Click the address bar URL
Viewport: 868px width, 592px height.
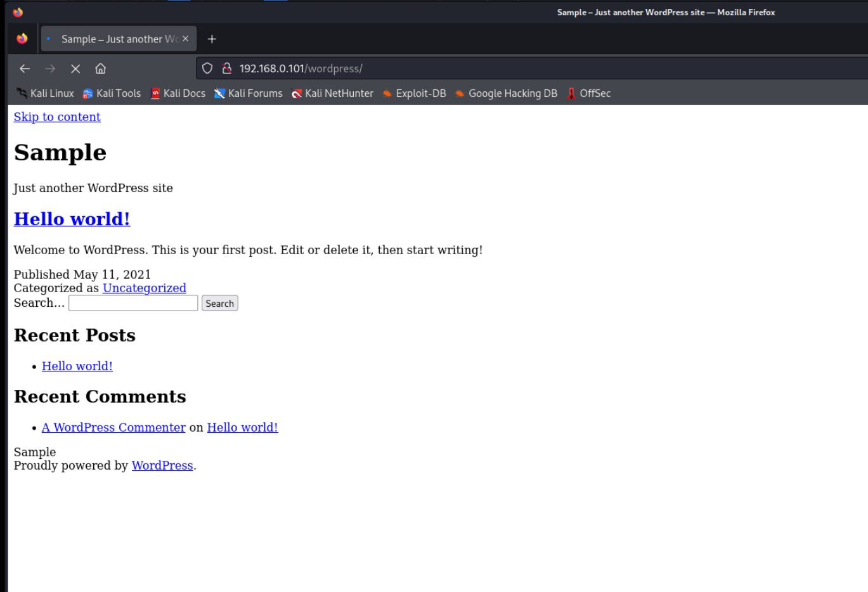point(301,68)
